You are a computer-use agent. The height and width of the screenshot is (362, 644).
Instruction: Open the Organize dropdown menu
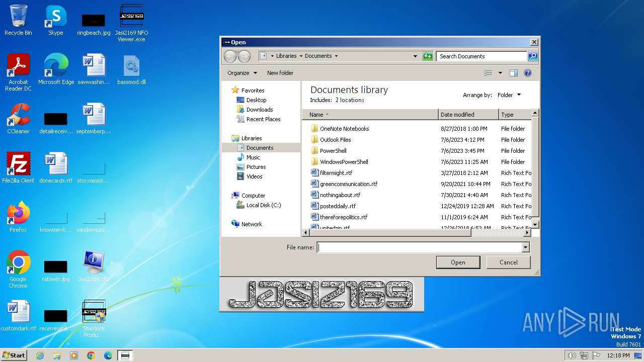pos(242,73)
